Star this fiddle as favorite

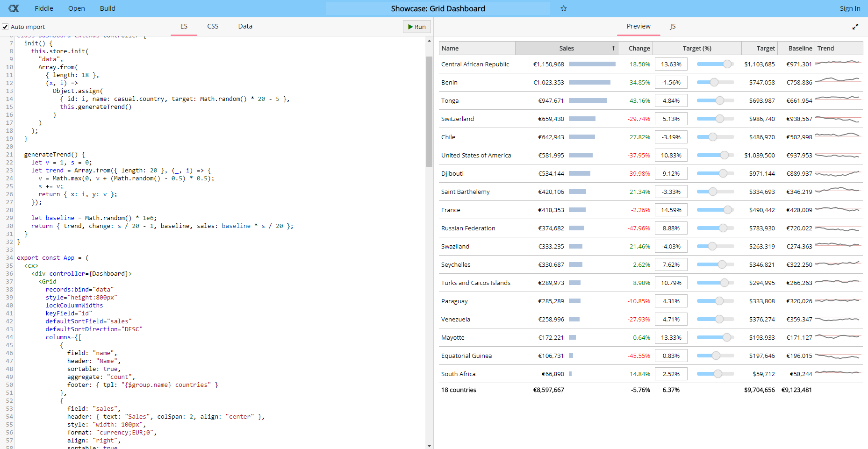coord(564,8)
